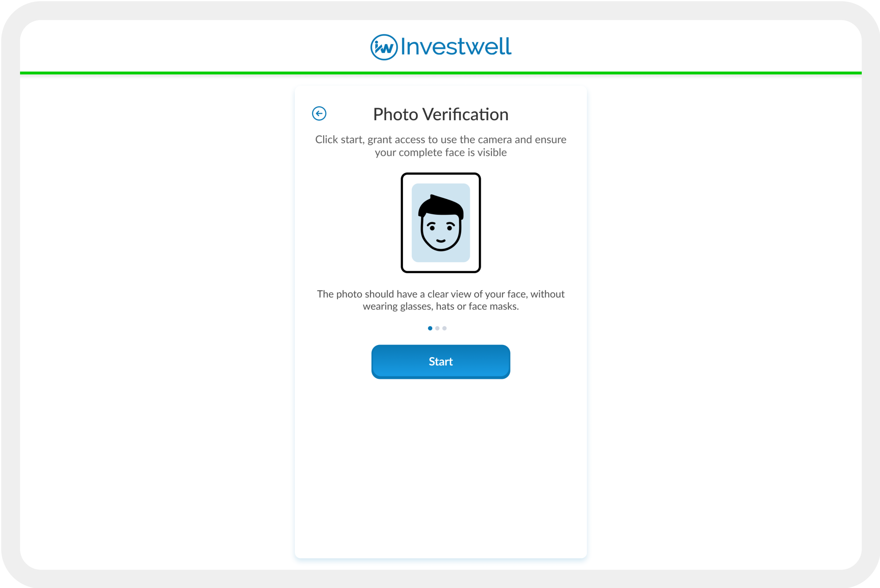Click the "Photo Verification" heading
The height and width of the screenshot is (588, 880).
click(x=441, y=115)
